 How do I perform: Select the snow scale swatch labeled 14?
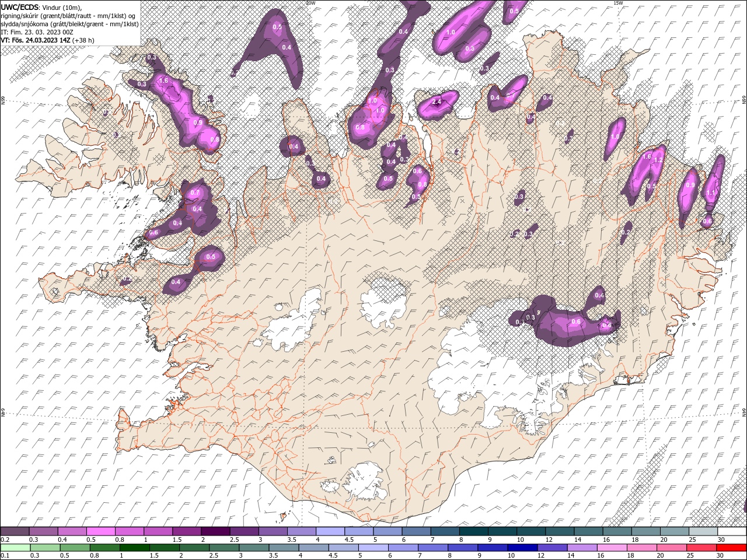tap(588, 531)
